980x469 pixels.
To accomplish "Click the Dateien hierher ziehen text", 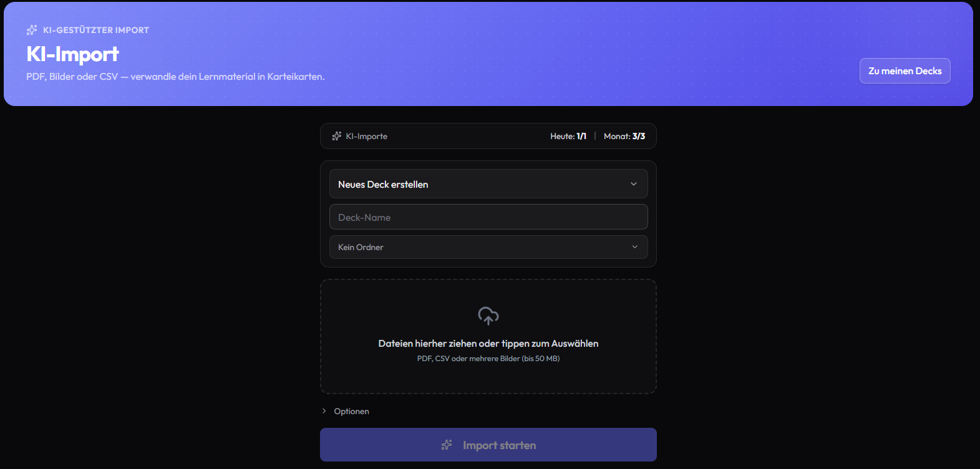I will coord(488,344).
